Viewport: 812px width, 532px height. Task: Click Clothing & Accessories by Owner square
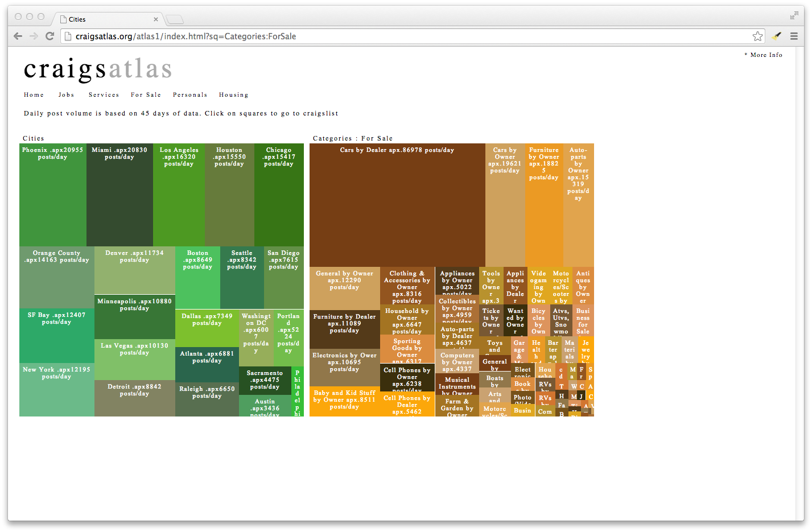(x=407, y=286)
